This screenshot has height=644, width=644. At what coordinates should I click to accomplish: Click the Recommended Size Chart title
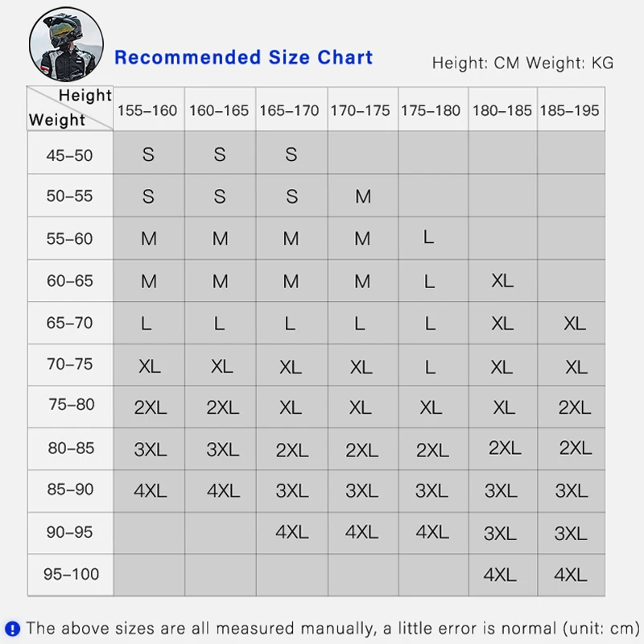(x=244, y=57)
